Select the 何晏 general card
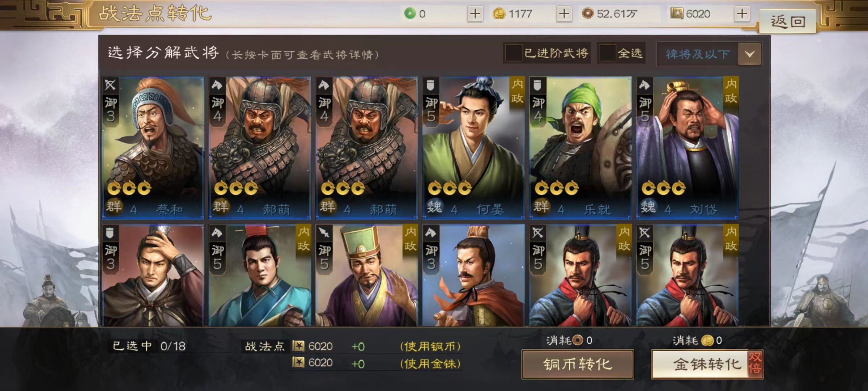Screen dimensions: 868x391 (473, 148)
